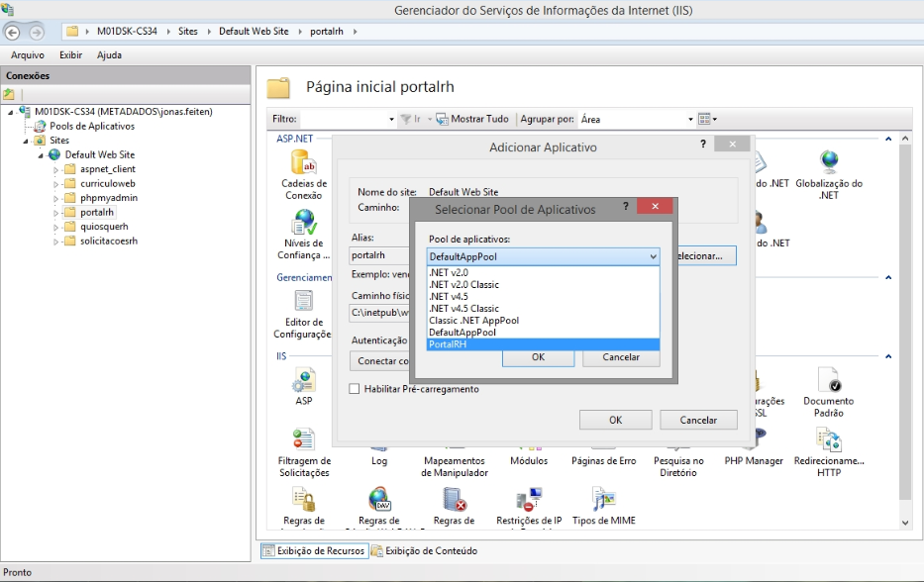Image resolution: width=924 pixels, height=582 pixels.
Task: Open the Arquivo menu
Action: (x=26, y=54)
